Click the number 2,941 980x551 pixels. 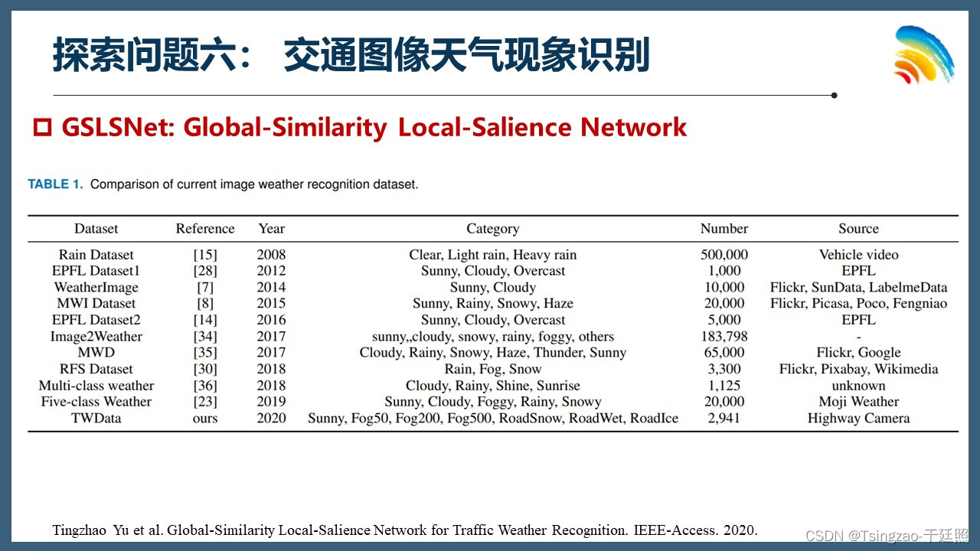(724, 419)
